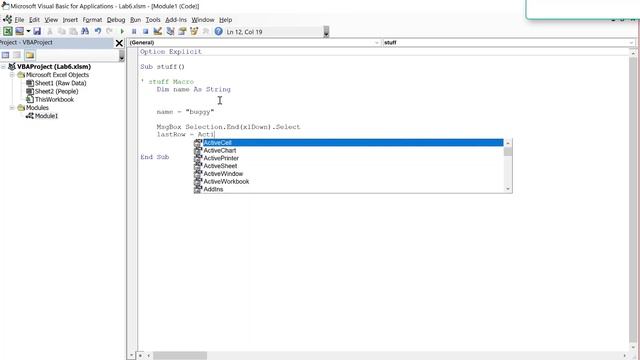Toggle Design Mode icon

158,31
